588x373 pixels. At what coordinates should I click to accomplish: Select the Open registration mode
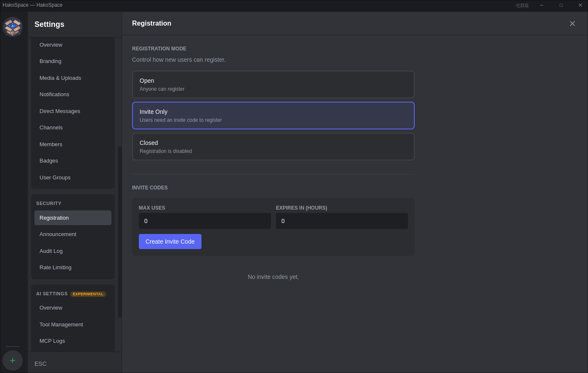pyautogui.click(x=273, y=84)
